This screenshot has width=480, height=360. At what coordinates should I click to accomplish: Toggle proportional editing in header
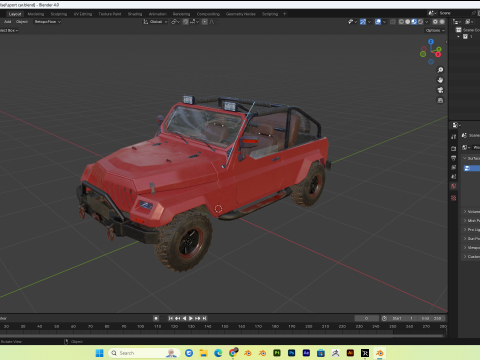click(x=205, y=22)
